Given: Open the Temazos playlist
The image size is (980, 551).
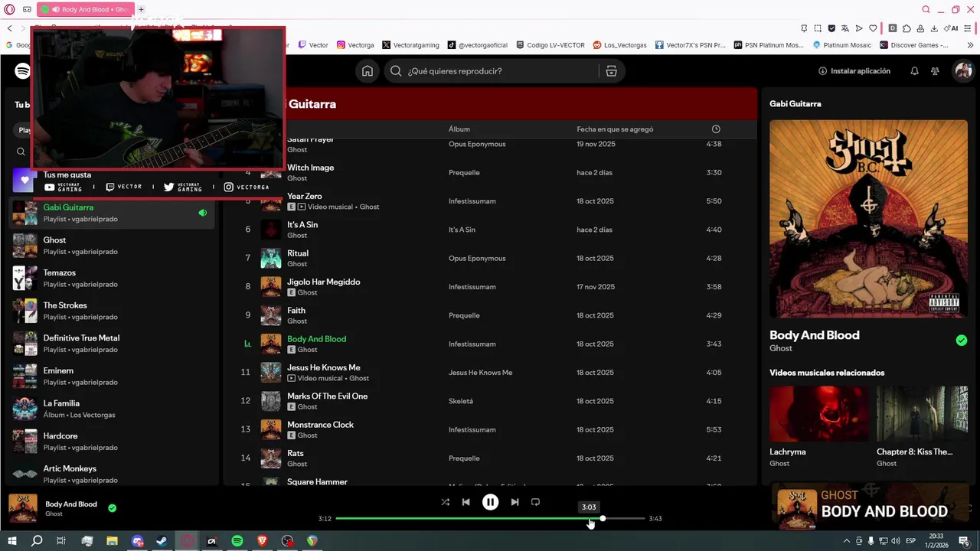Looking at the screenshot, I should [x=112, y=279].
